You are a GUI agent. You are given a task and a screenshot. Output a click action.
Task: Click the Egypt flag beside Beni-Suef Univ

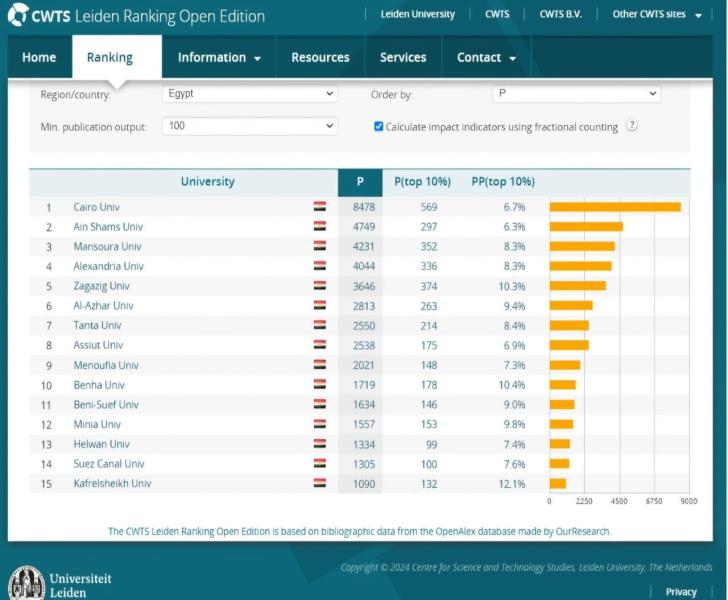pyautogui.click(x=319, y=404)
